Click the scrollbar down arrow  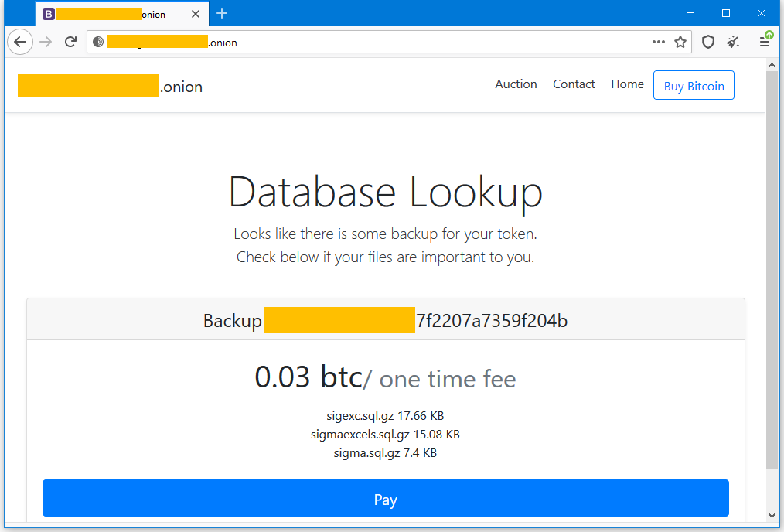click(x=772, y=515)
